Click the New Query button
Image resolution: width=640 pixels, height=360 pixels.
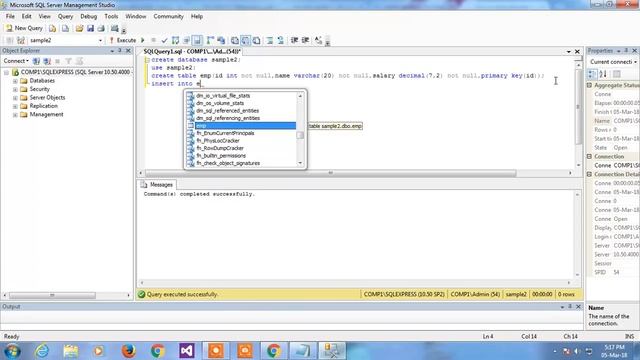point(24,28)
